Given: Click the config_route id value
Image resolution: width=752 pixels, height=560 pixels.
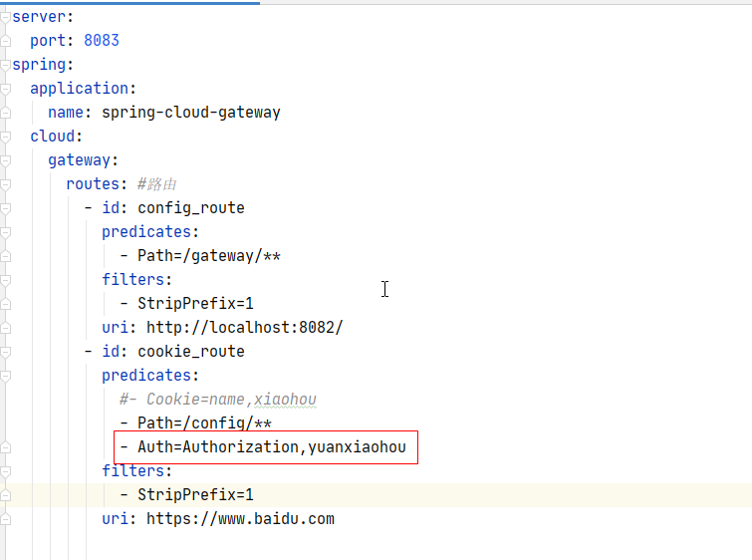Looking at the screenshot, I should [191, 208].
